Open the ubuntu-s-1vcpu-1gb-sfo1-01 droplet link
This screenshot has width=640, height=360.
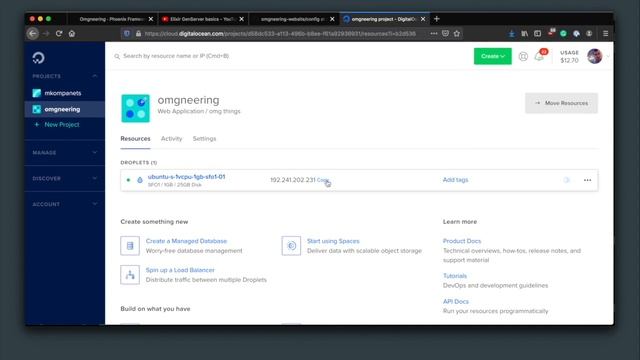pos(186,177)
